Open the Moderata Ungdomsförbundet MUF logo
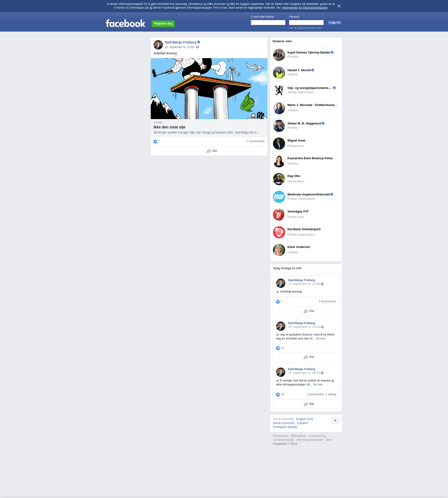The width and height of the screenshot is (448, 498). coord(279,197)
